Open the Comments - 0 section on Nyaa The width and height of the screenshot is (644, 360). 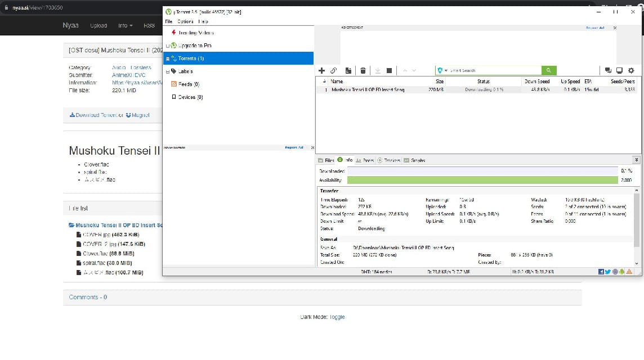point(88,297)
